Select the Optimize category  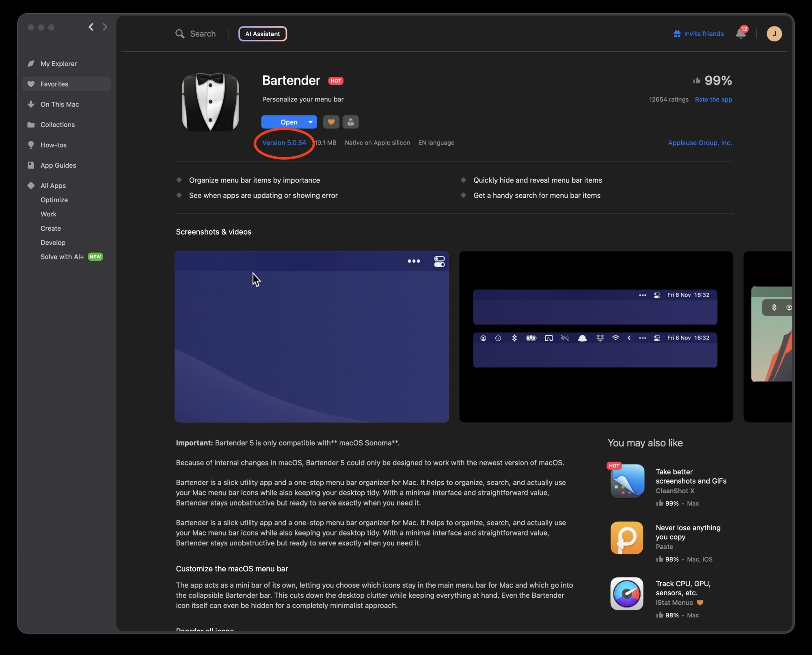pos(54,200)
